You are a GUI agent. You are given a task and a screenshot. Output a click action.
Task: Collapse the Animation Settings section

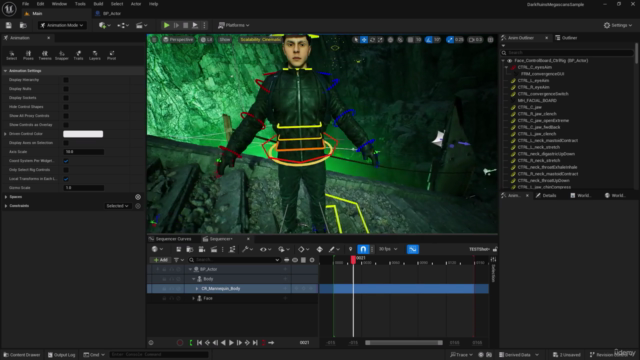coord(5,71)
